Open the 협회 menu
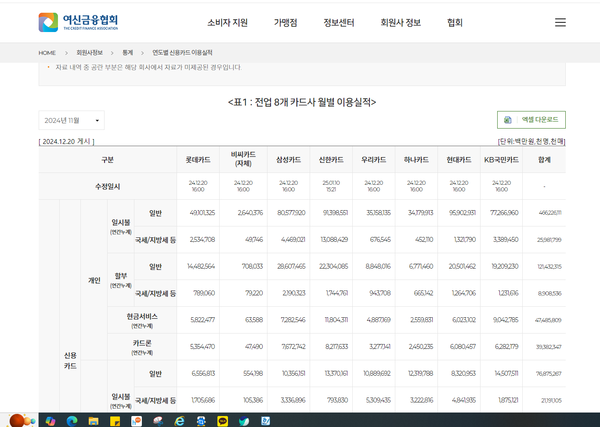This screenshot has height=427, width=600. pyautogui.click(x=455, y=23)
